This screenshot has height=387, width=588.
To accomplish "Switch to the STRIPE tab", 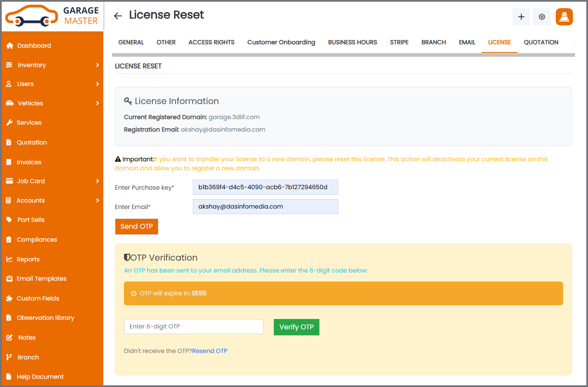I will [399, 42].
